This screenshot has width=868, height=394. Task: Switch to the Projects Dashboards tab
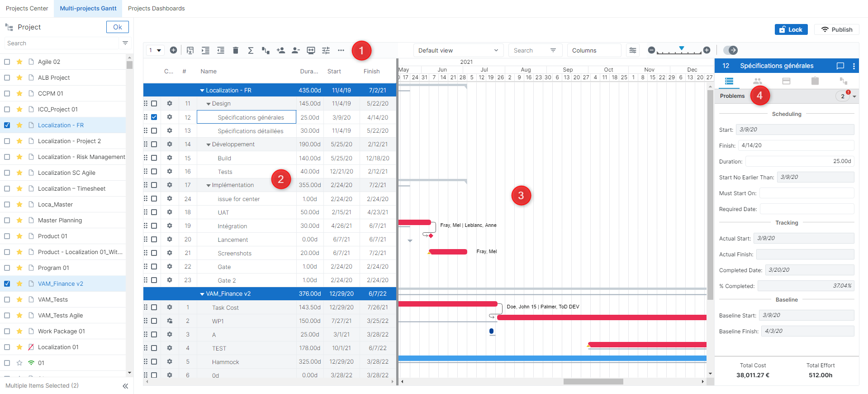(156, 9)
